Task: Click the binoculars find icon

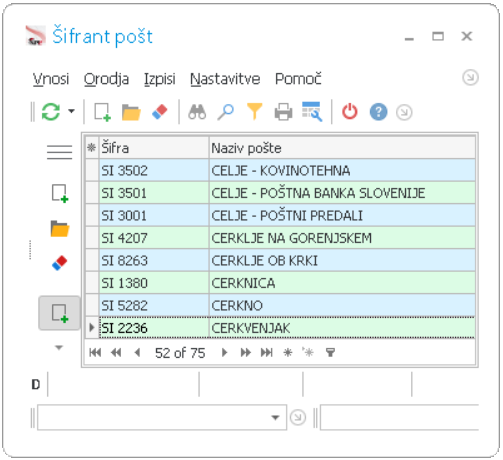Action: [197, 112]
